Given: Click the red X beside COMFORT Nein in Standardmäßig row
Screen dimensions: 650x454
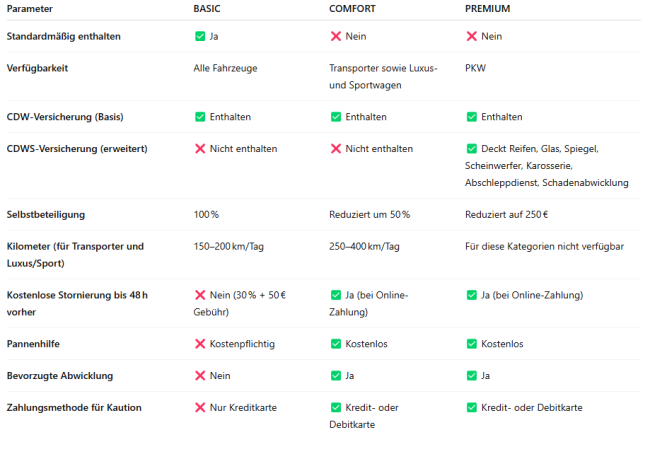Looking at the screenshot, I should pyautogui.click(x=336, y=36).
